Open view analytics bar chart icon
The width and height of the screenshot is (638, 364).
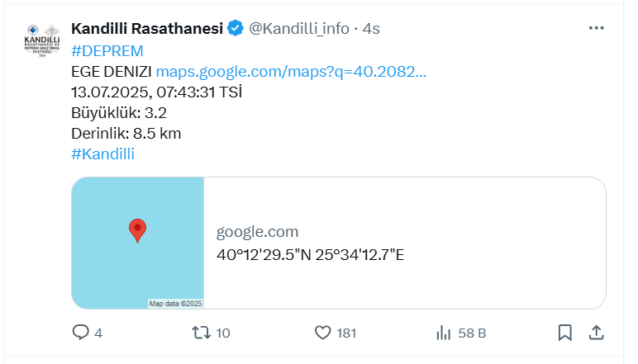pyautogui.click(x=444, y=333)
